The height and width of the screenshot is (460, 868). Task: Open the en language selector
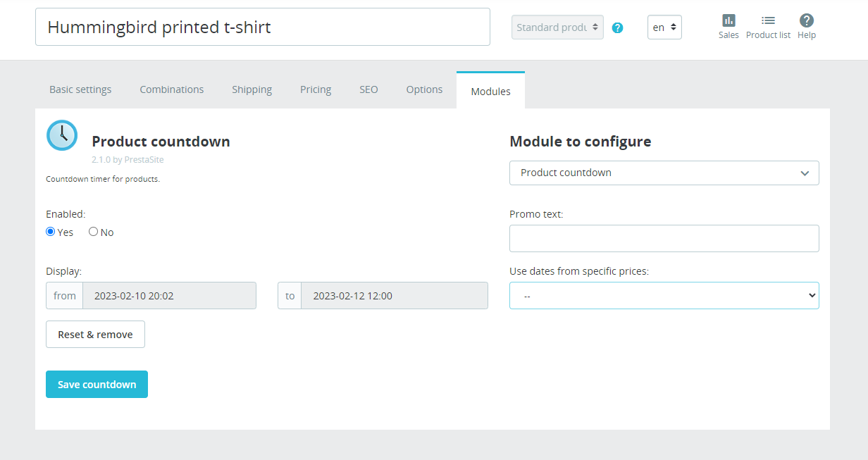[664, 27]
